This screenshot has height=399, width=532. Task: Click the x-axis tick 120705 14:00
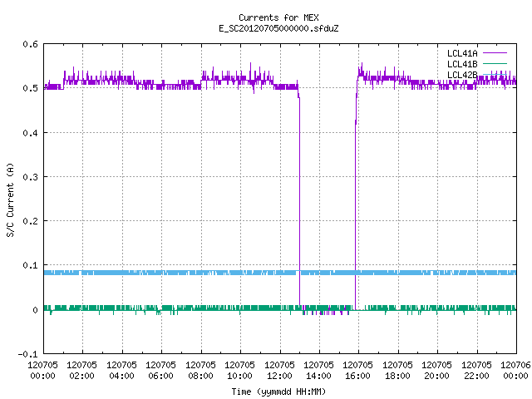click(x=318, y=370)
